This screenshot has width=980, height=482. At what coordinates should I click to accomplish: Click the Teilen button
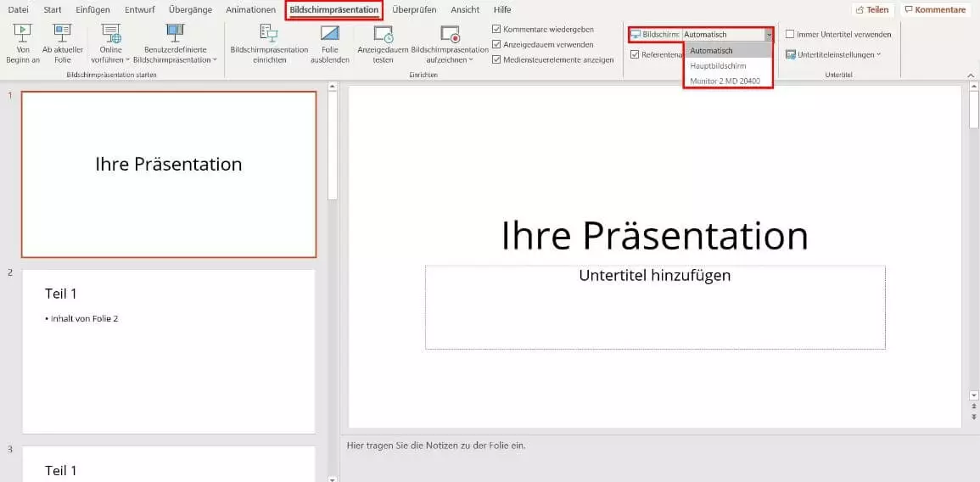click(x=872, y=10)
